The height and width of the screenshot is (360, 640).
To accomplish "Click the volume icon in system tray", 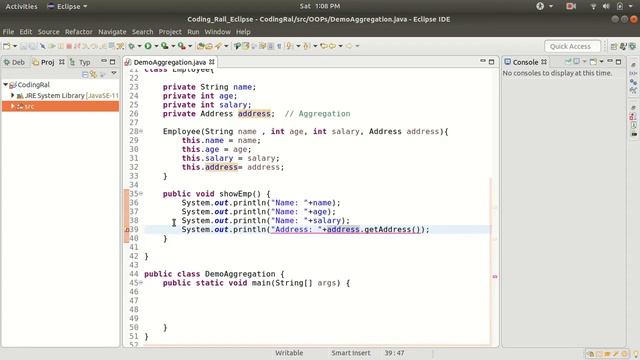I will click(x=606, y=6).
